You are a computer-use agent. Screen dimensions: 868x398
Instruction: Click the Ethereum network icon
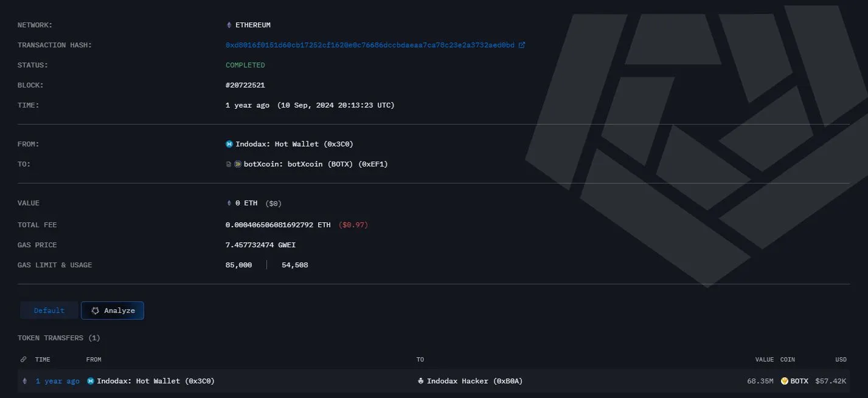(x=227, y=24)
